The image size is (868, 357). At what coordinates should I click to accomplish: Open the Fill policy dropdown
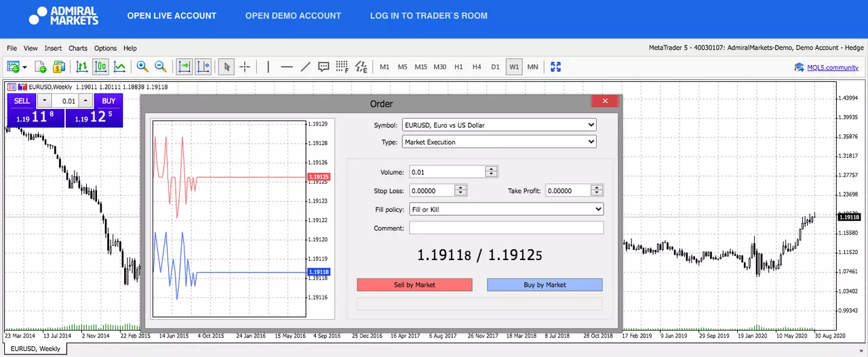pyautogui.click(x=507, y=209)
